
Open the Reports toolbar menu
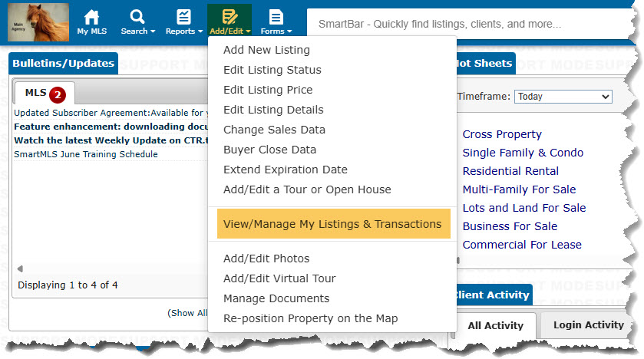tap(183, 22)
